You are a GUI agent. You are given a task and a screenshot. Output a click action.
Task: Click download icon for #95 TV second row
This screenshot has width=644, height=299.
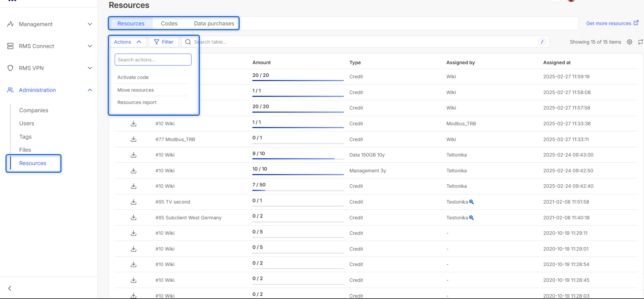(x=134, y=202)
